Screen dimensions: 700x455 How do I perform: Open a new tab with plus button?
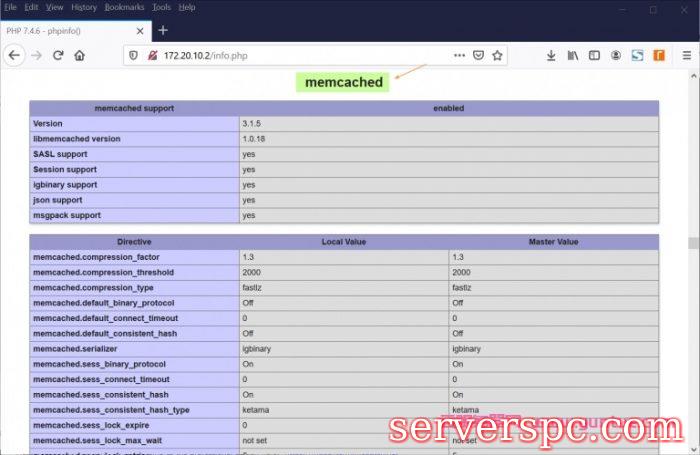[163, 30]
